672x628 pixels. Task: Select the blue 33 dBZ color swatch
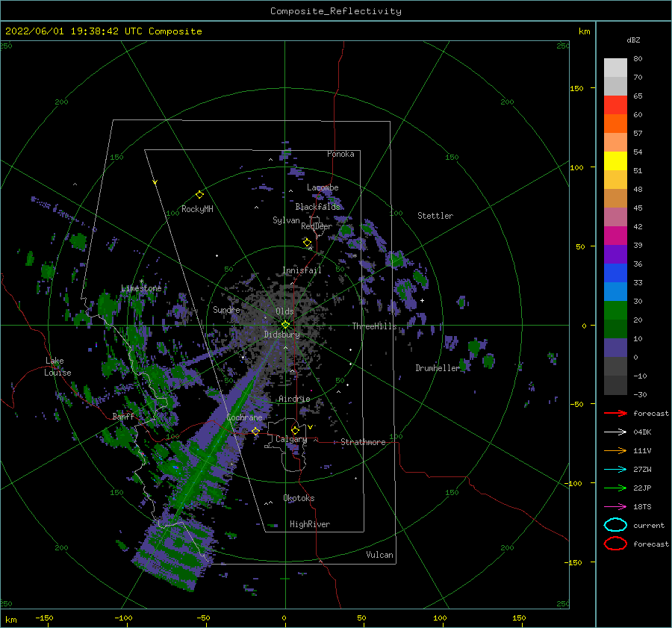tap(615, 273)
